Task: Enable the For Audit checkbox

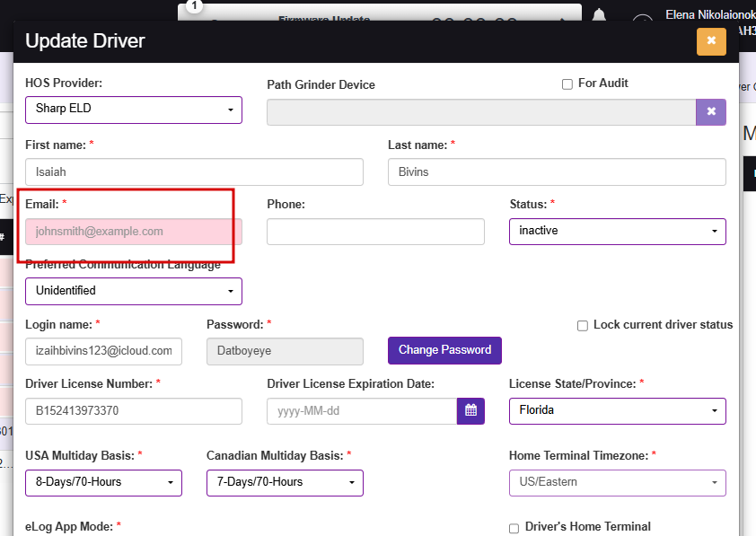Action: tap(567, 84)
